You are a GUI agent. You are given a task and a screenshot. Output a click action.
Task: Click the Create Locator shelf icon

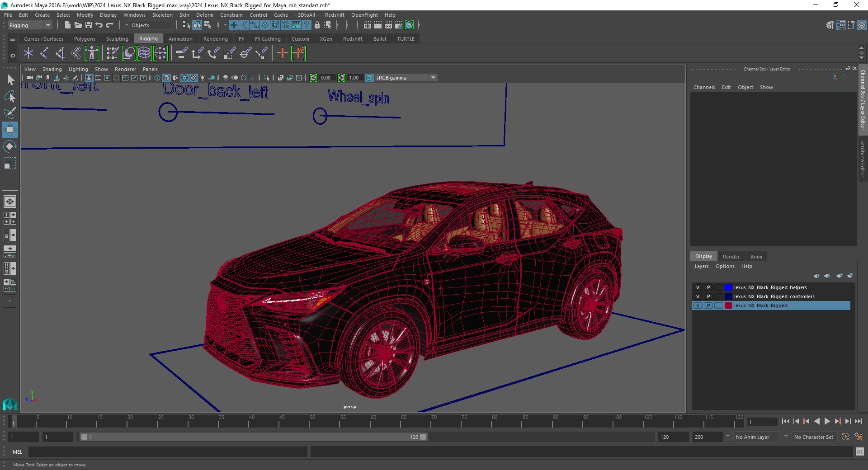28,53
